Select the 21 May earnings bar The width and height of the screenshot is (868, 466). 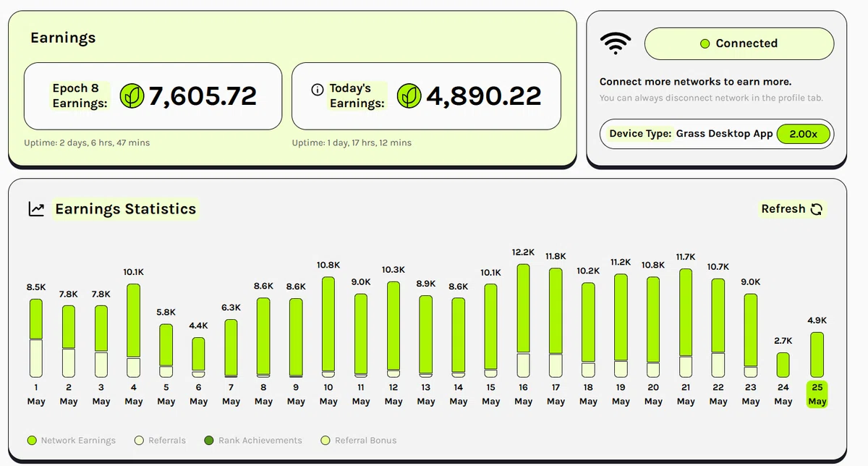click(686, 323)
